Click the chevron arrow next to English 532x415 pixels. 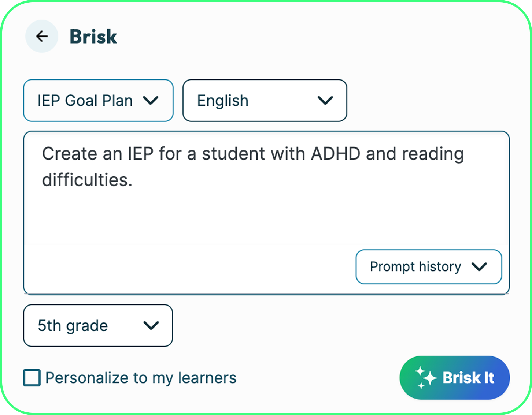[325, 101]
